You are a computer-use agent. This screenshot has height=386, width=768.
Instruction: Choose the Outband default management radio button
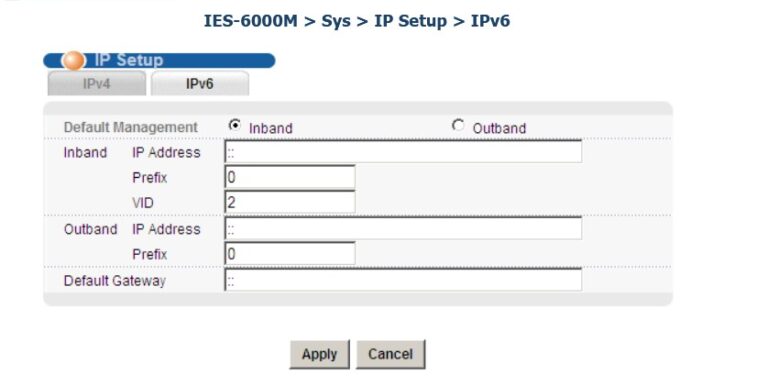click(458, 125)
